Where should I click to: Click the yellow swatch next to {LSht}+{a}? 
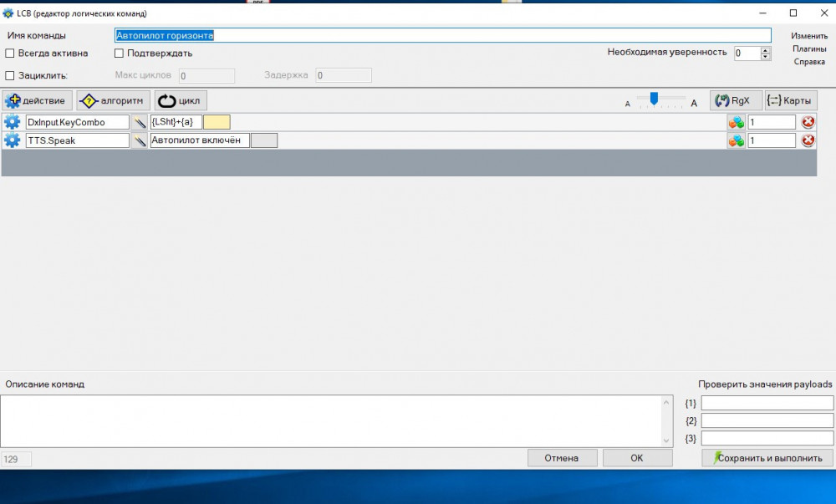point(217,122)
